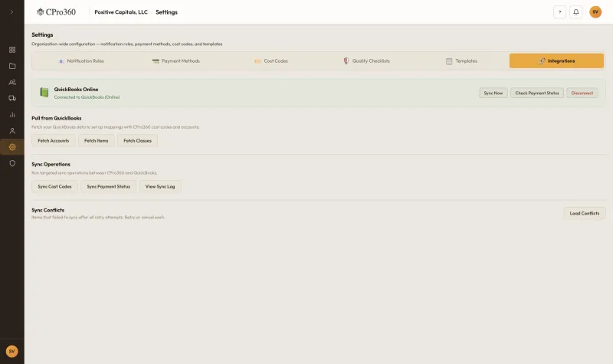The width and height of the screenshot is (613, 364).
Task: Click the QuickBooks Online title text
Action: pyautogui.click(x=76, y=90)
